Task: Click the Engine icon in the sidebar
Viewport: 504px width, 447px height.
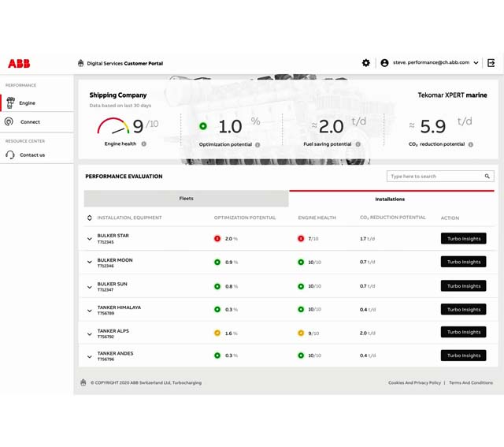Action: point(10,102)
